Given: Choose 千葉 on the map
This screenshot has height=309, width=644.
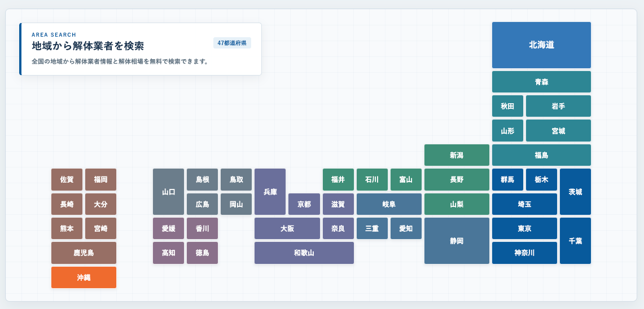Looking at the screenshot, I should coord(575,241).
